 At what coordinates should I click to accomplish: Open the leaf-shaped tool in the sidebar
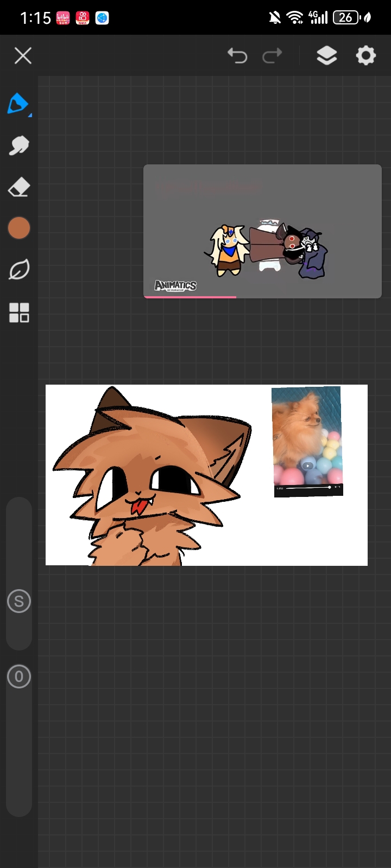coord(18,270)
